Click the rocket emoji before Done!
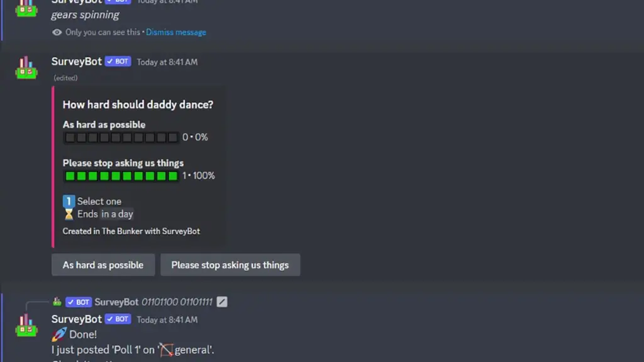 (58, 334)
